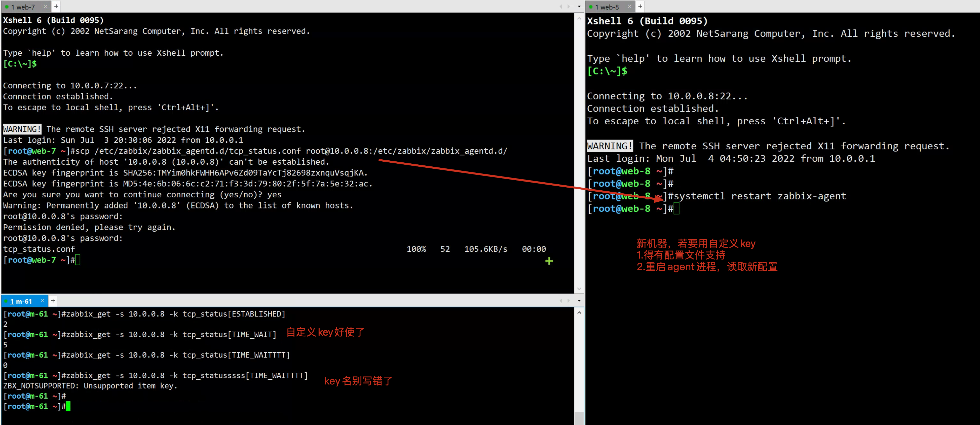Click plus button next to m-61 tab

point(53,301)
